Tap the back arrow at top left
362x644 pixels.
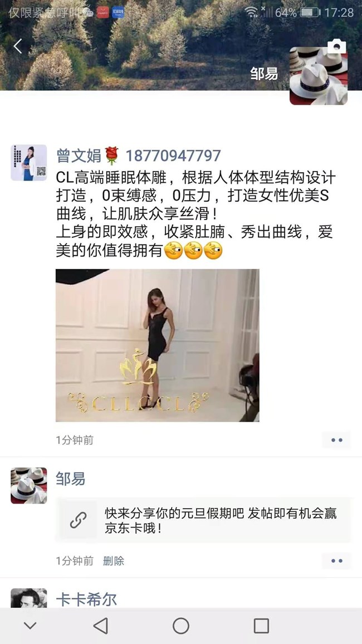pyautogui.click(x=18, y=46)
